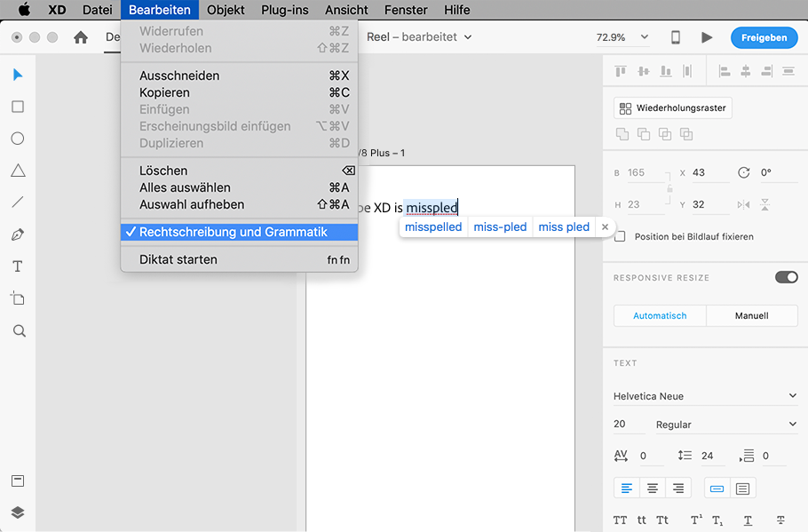808x532 pixels.
Task: Select the Pen tool
Action: (x=17, y=234)
